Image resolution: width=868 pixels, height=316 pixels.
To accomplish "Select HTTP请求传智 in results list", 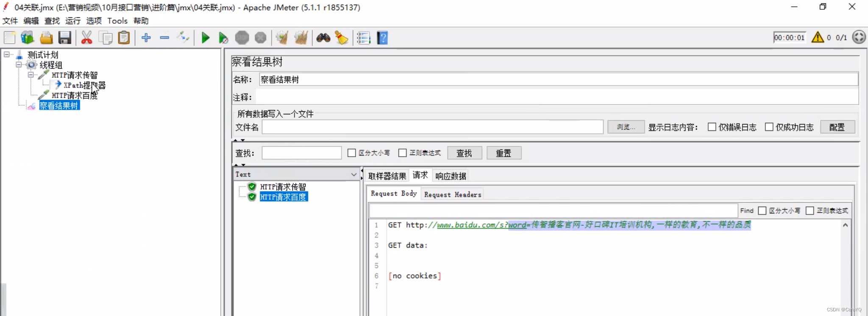I will pyautogui.click(x=283, y=187).
